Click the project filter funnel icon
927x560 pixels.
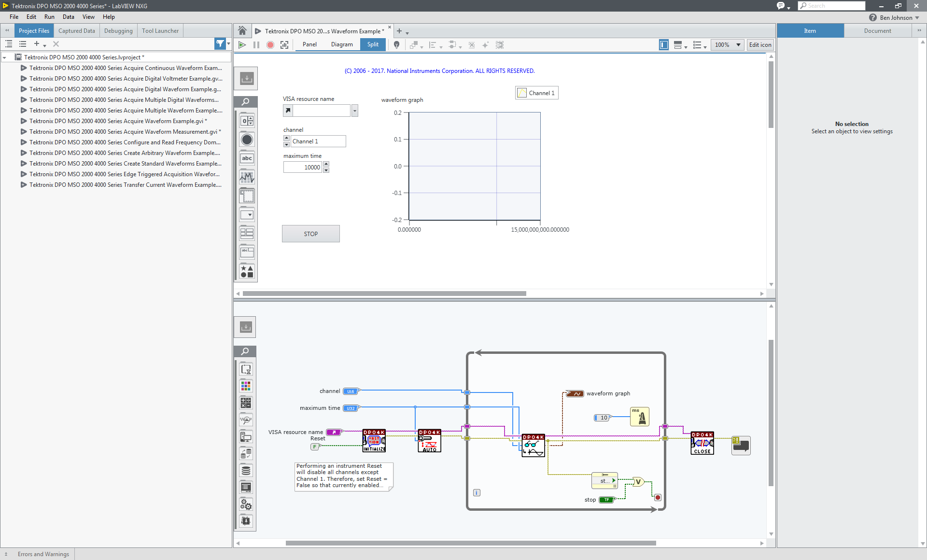tap(220, 44)
